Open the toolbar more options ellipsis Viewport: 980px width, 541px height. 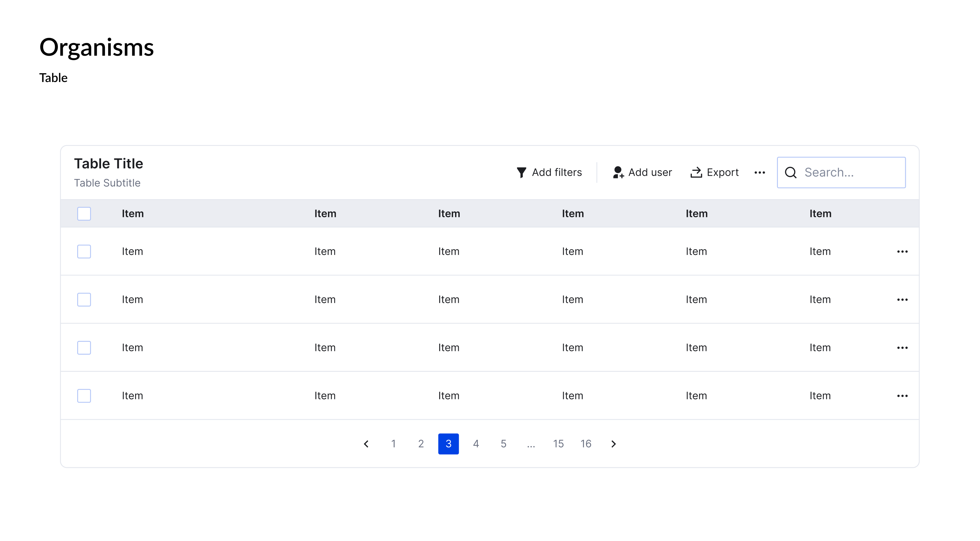pos(759,173)
